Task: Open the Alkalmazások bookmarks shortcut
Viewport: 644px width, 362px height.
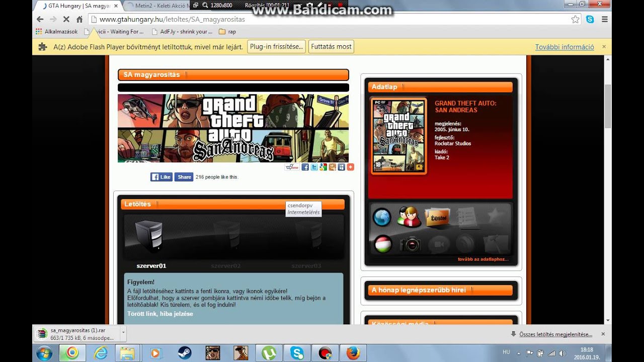Action: (x=56, y=32)
